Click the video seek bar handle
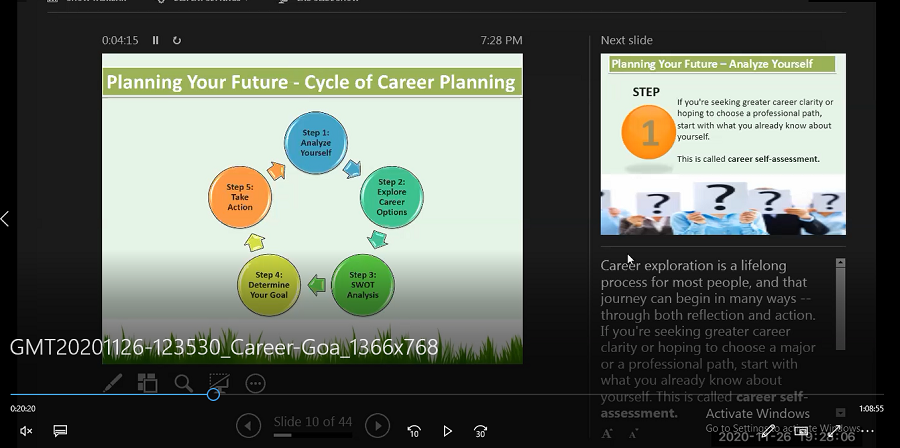Viewport: 900px width, 448px height. (213, 394)
